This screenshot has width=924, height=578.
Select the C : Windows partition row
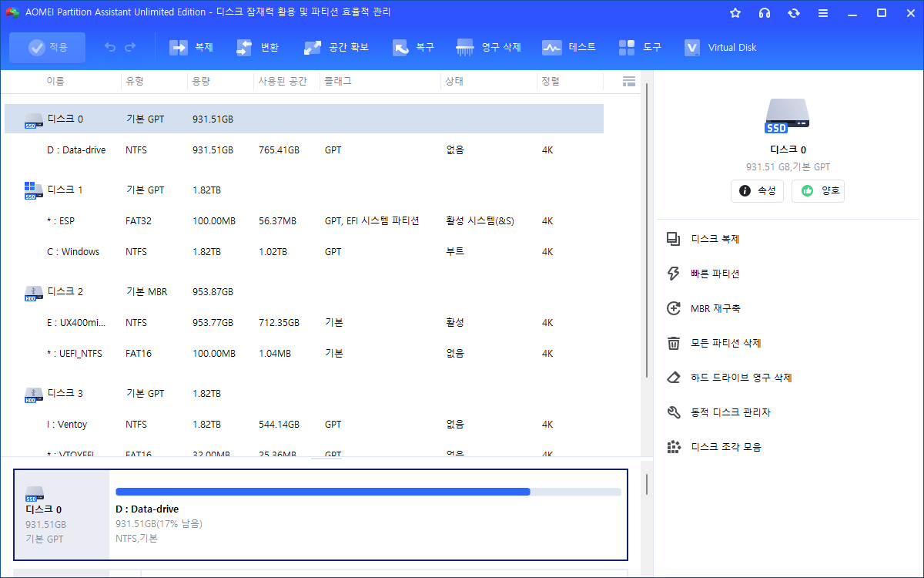tap(304, 252)
